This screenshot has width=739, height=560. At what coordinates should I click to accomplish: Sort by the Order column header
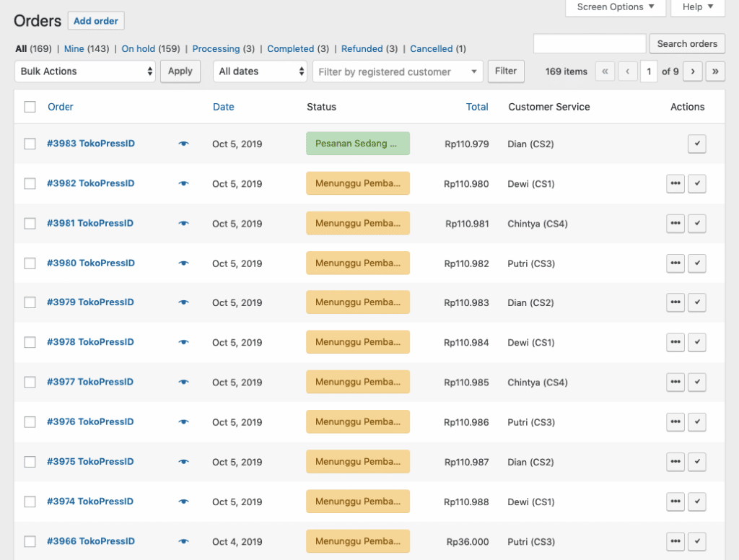[x=61, y=107]
